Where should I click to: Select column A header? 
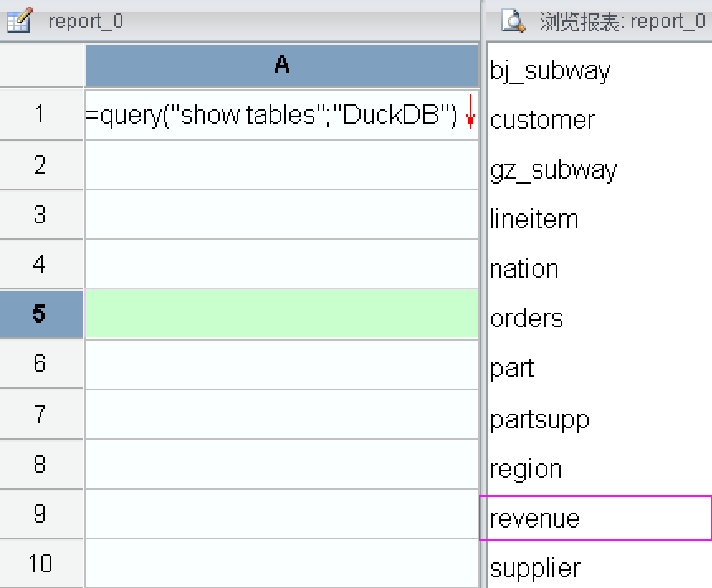point(281,65)
